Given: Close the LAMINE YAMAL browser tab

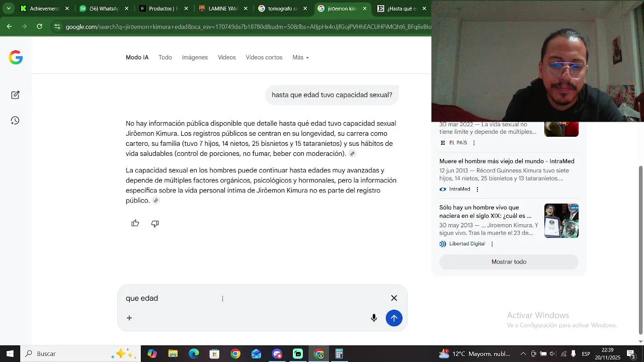Looking at the screenshot, I should tap(246, 9).
